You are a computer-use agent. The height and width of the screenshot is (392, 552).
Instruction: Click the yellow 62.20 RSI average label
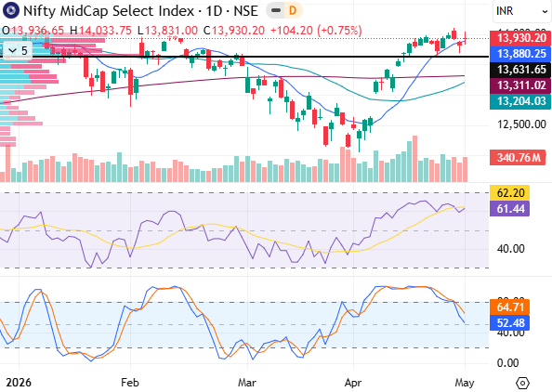(x=510, y=193)
